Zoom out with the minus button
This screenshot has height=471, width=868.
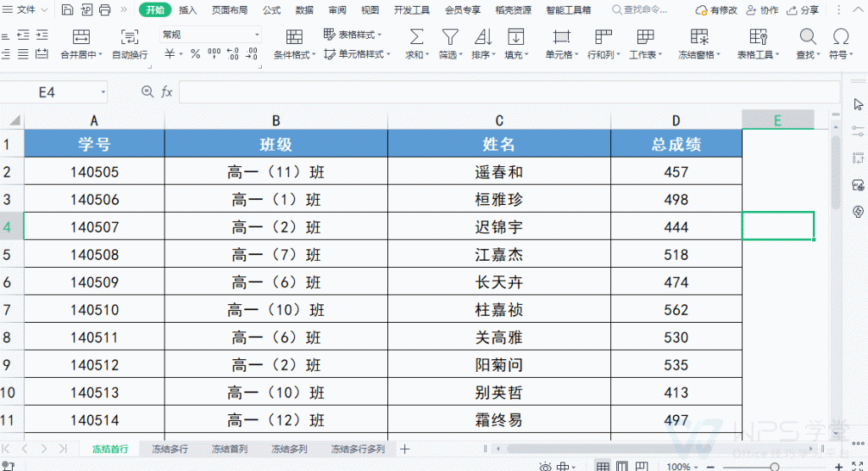pos(711,468)
